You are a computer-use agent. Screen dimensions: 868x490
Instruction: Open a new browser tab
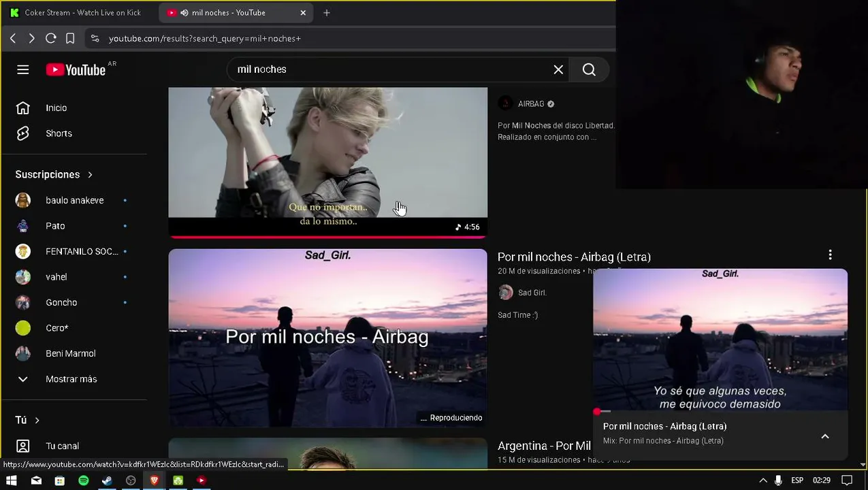(x=327, y=12)
